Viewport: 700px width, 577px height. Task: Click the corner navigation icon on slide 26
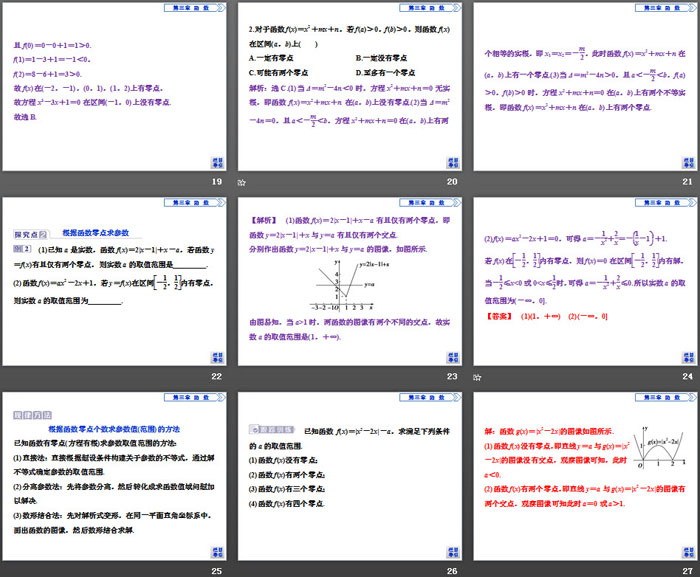pos(452,551)
